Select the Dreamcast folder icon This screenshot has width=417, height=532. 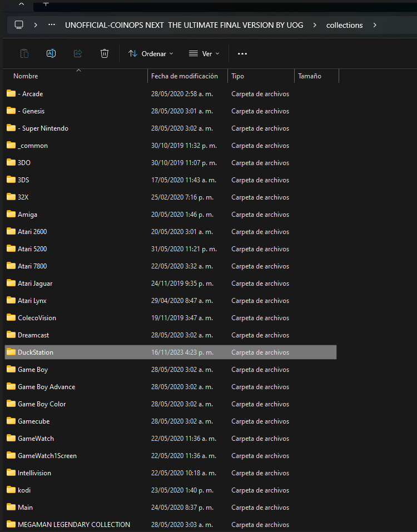pos(11,335)
